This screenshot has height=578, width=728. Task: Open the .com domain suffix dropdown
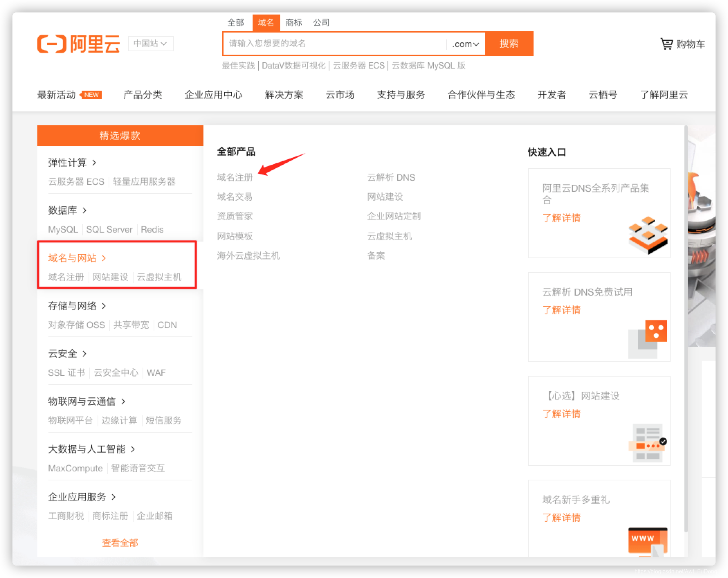465,44
